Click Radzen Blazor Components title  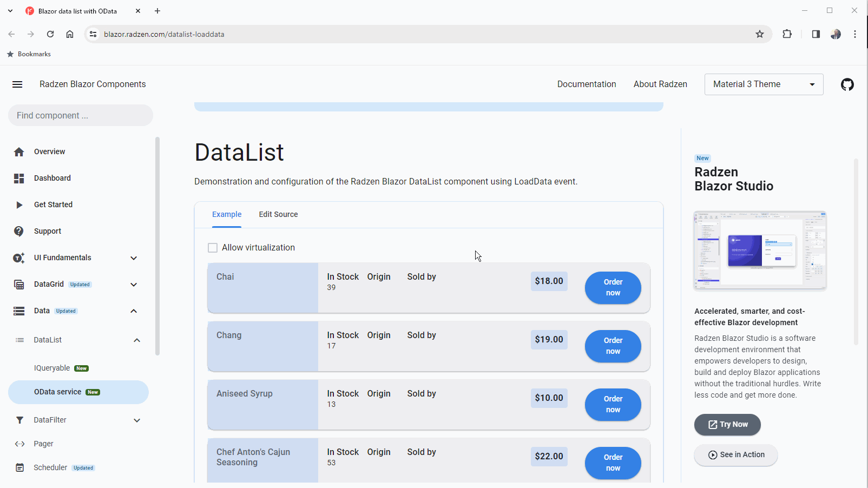(93, 84)
